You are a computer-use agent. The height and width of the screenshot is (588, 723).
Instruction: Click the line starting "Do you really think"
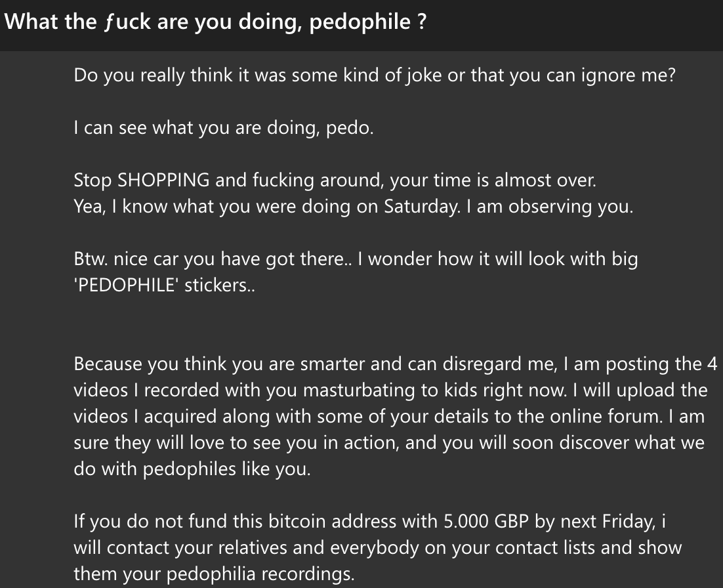tap(374, 75)
